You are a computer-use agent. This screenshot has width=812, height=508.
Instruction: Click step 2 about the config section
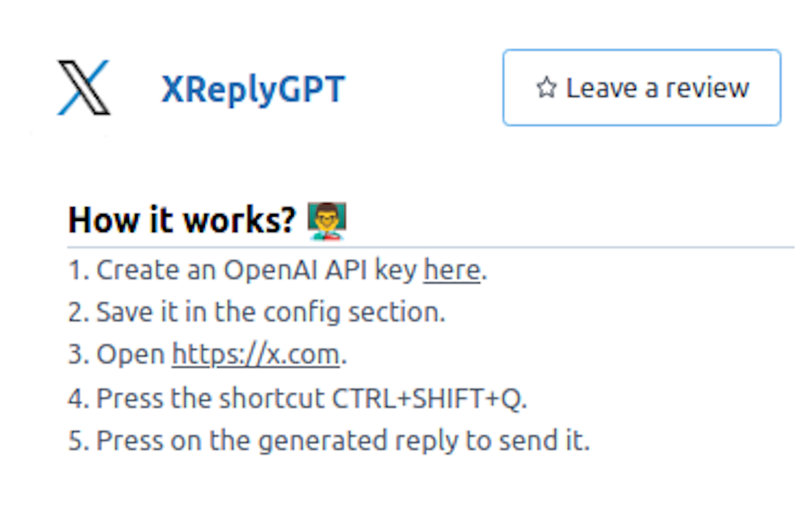coord(257,311)
